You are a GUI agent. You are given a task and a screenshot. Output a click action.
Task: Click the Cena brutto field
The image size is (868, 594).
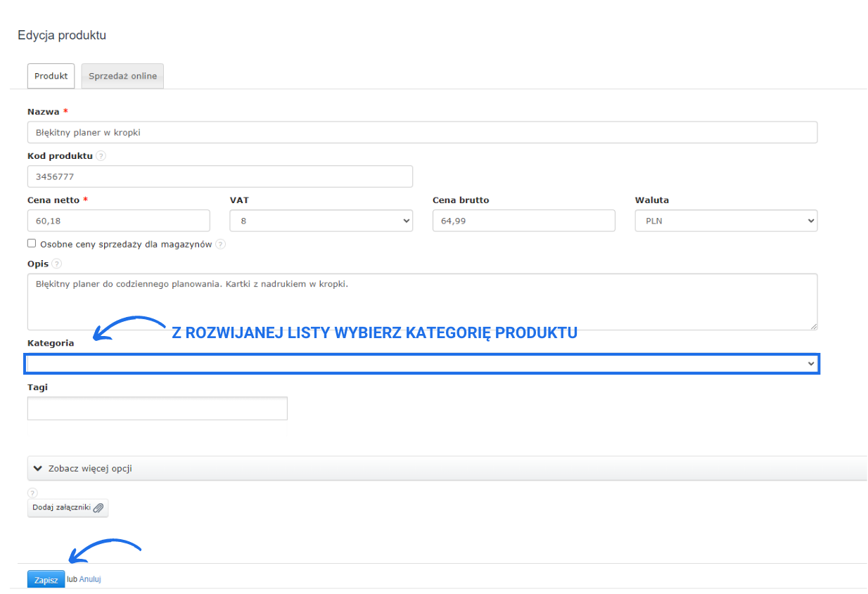pos(523,221)
